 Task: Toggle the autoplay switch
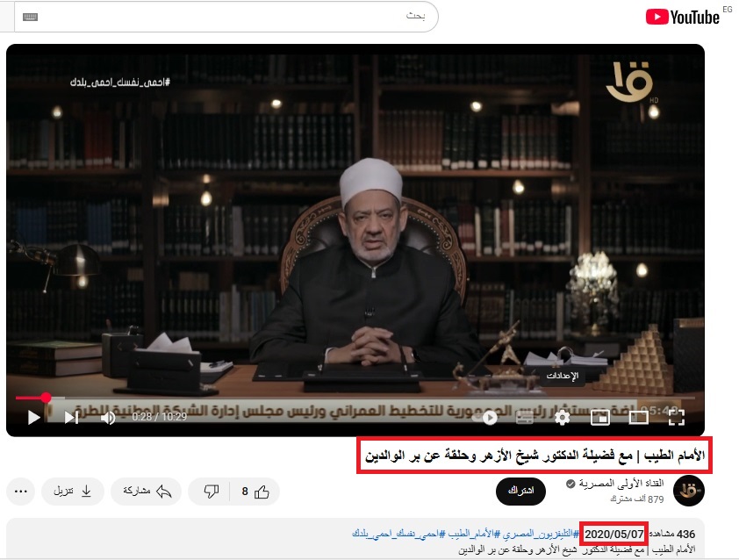(x=485, y=418)
